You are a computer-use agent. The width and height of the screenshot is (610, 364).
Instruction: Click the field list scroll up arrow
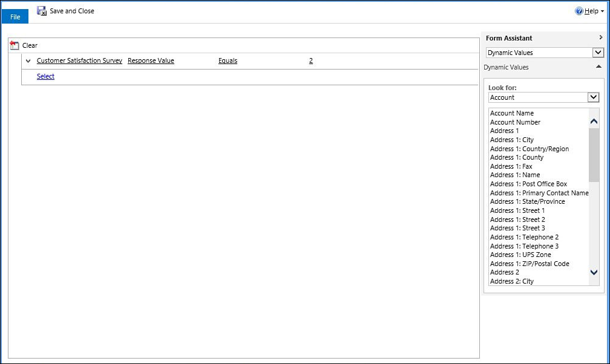pyautogui.click(x=594, y=122)
